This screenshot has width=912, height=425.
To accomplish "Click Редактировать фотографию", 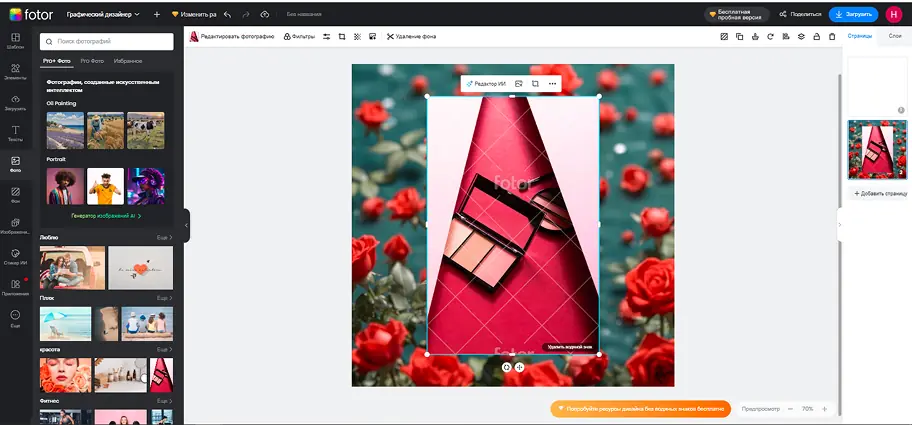I will coord(232,37).
